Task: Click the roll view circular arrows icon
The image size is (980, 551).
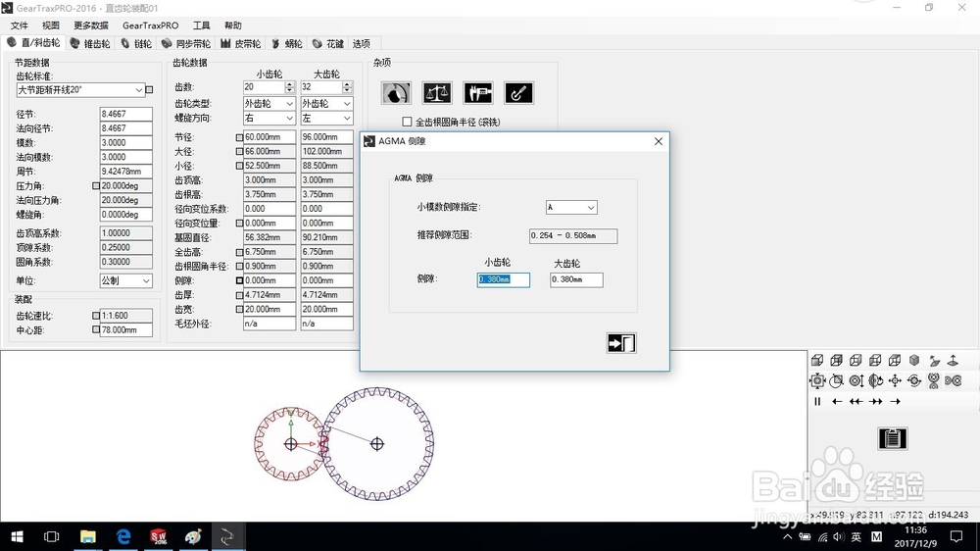Action: coord(914,380)
